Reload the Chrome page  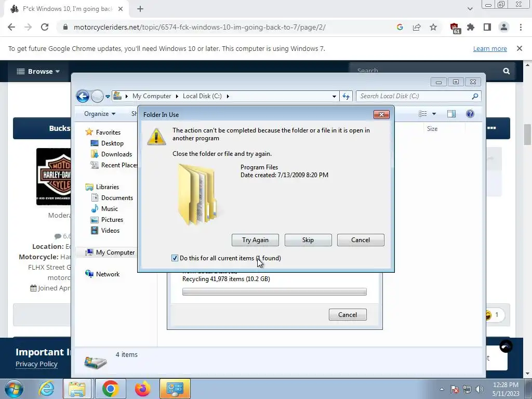coord(45,27)
